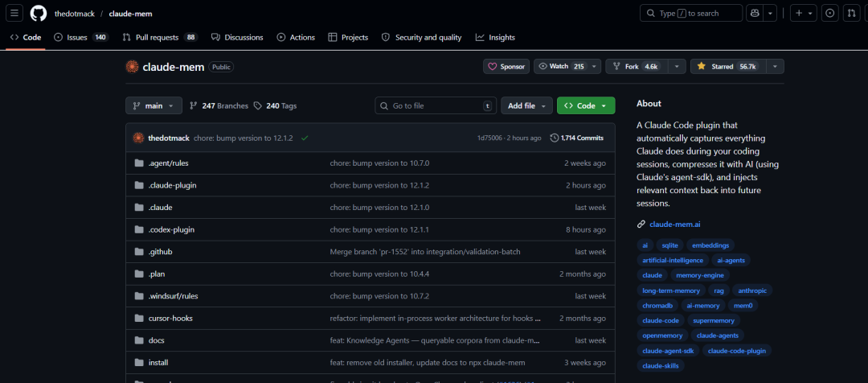Switch to the Code tab
The width and height of the screenshot is (868, 383).
(26, 38)
